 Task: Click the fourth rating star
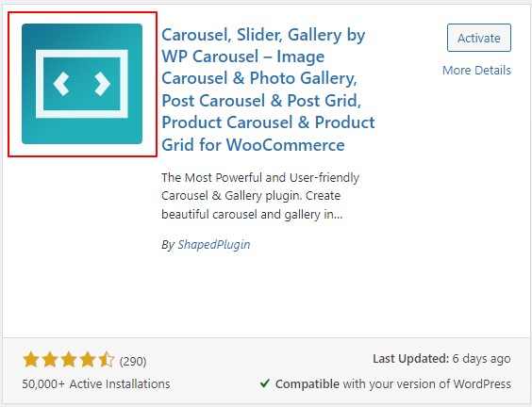coord(88,360)
